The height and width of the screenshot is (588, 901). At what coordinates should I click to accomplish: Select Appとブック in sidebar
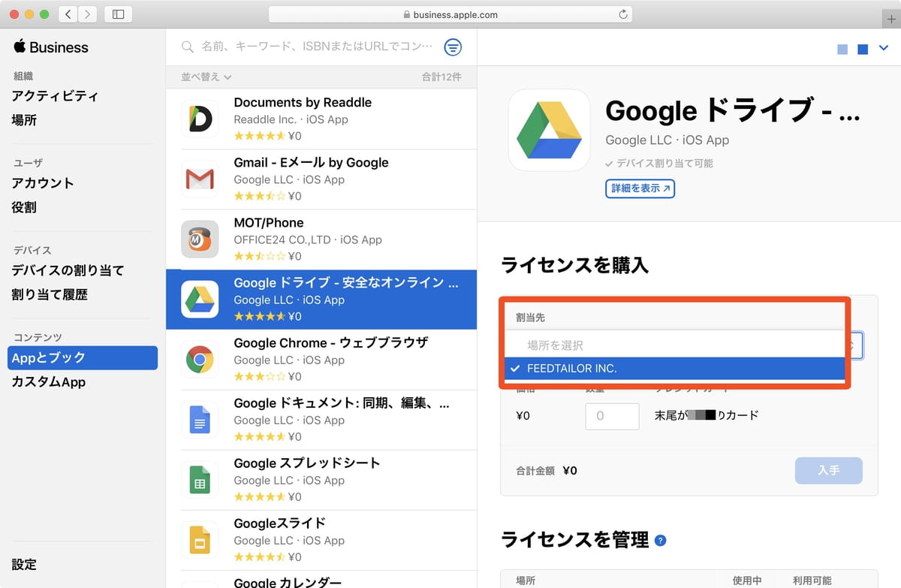click(83, 358)
